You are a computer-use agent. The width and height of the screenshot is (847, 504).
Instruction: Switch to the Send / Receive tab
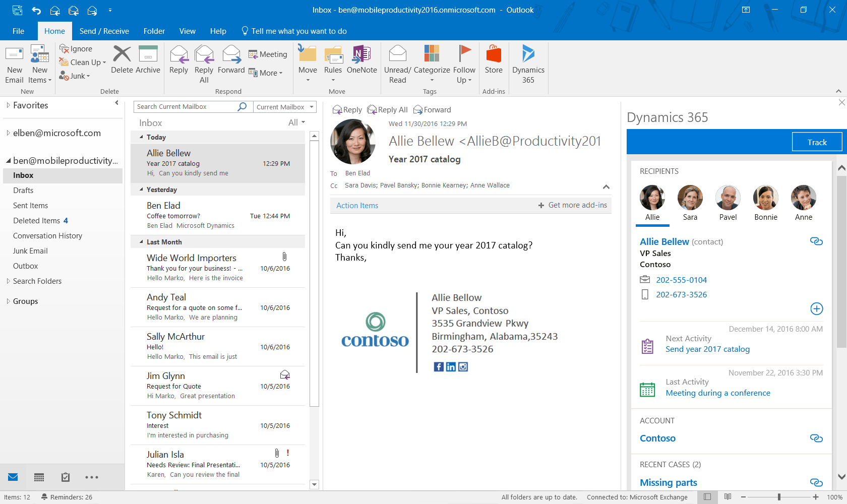(x=104, y=31)
